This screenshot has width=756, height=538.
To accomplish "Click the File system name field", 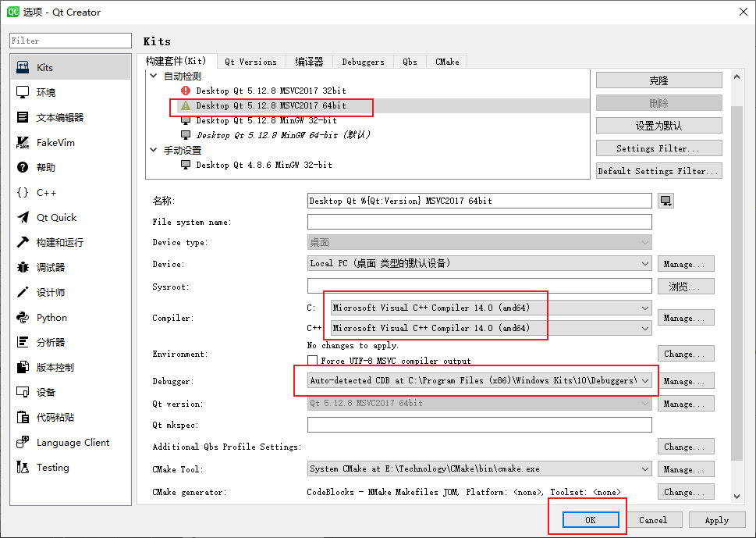I will pos(479,222).
